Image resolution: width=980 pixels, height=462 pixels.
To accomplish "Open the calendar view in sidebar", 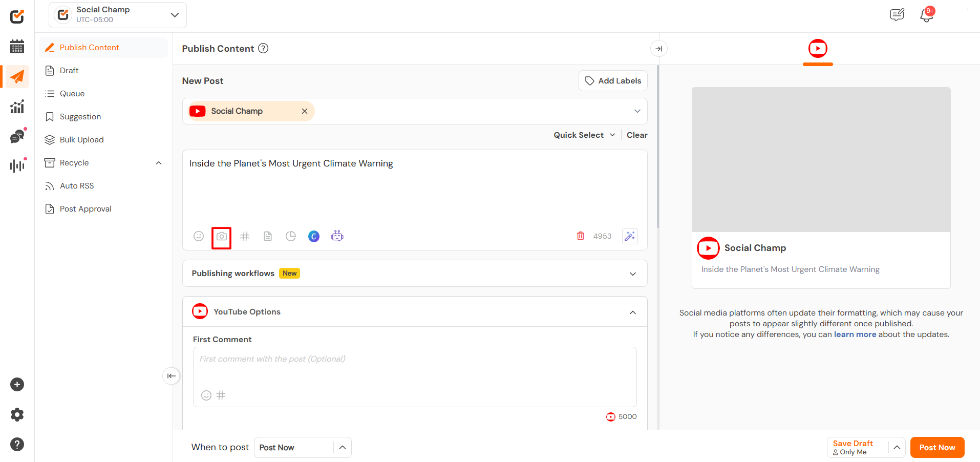I will point(17,47).
